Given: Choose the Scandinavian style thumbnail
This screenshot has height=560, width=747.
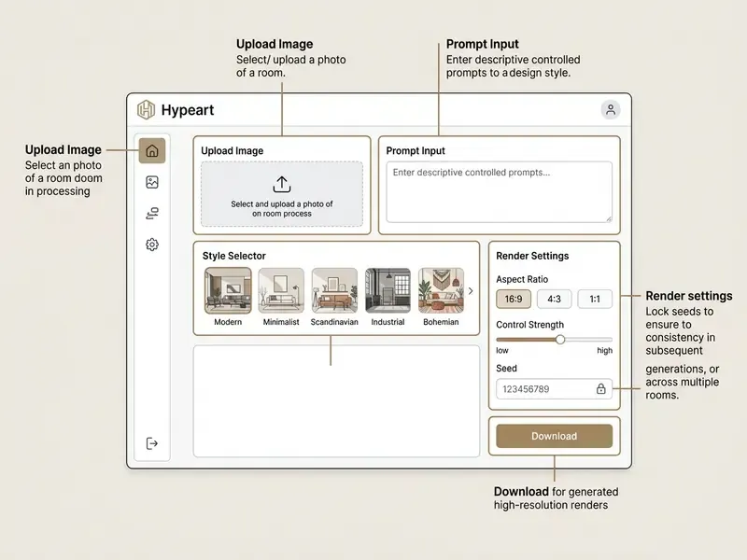Looking at the screenshot, I should pyautogui.click(x=334, y=290).
